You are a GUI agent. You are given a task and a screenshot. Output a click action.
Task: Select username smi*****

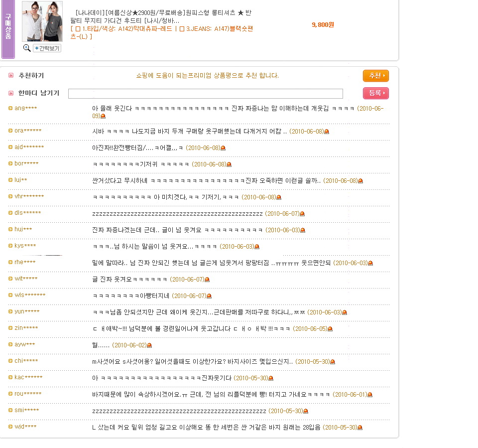(x=27, y=411)
